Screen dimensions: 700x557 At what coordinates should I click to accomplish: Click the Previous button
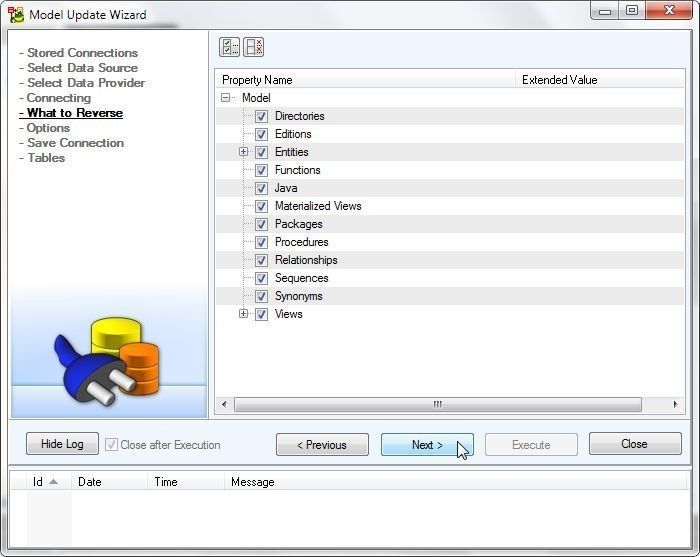click(x=322, y=445)
